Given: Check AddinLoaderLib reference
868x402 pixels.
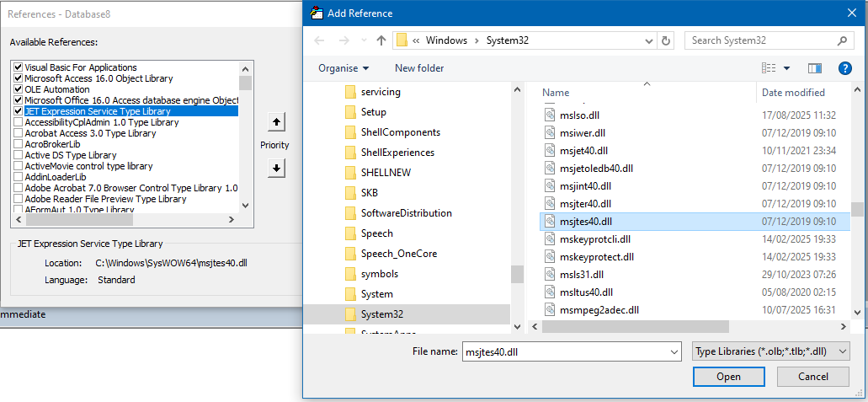Looking at the screenshot, I should (19, 177).
